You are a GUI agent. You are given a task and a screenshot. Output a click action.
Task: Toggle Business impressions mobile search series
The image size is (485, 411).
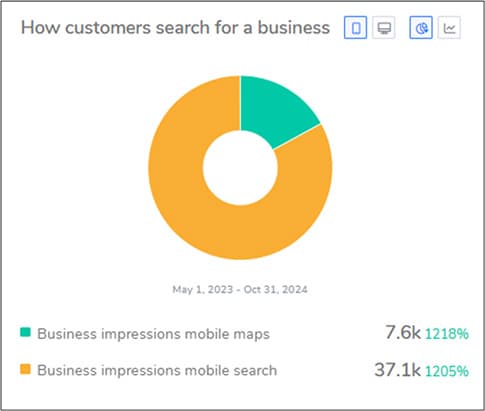pyautogui.click(x=157, y=370)
